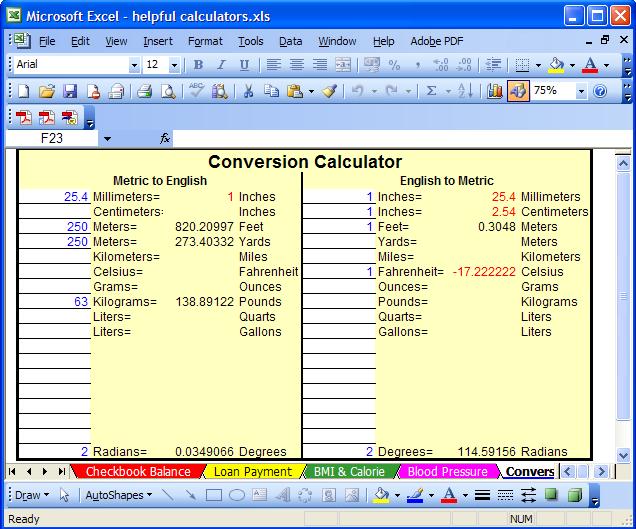Launch the Chart Wizard
This screenshot has width=636, height=529.
(x=494, y=91)
